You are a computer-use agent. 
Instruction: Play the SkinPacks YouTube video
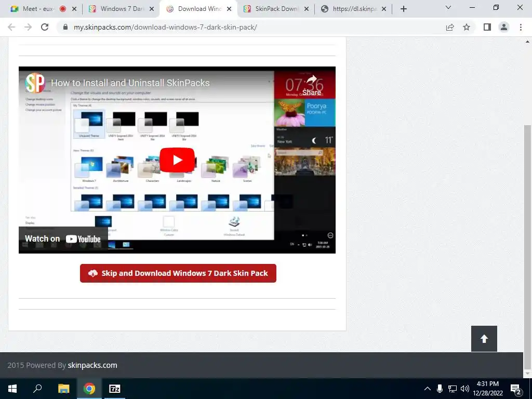click(177, 160)
